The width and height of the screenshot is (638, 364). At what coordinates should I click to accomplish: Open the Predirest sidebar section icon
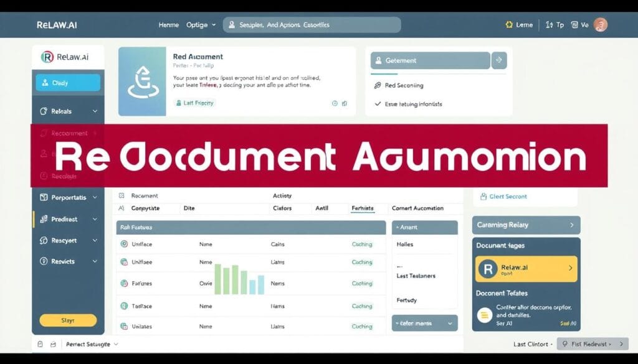(44, 219)
